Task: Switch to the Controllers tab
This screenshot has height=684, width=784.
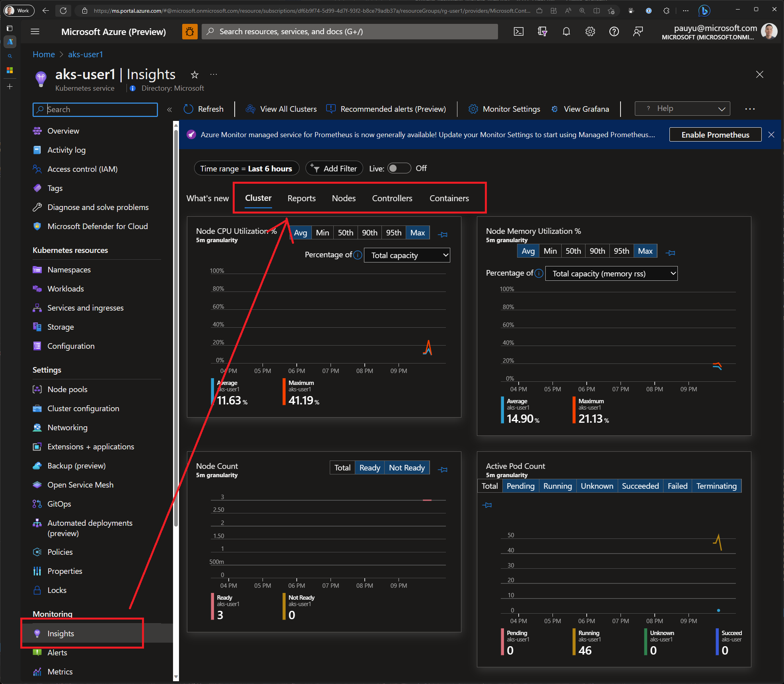Action: tap(392, 198)
